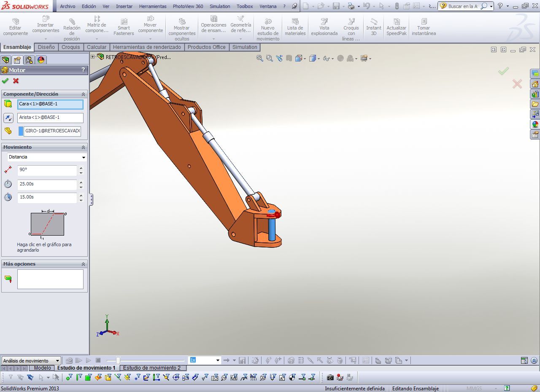Open Matriz de componentes tool
The image size is (540, 392).
pyautogui.click(x=97, y=27)
